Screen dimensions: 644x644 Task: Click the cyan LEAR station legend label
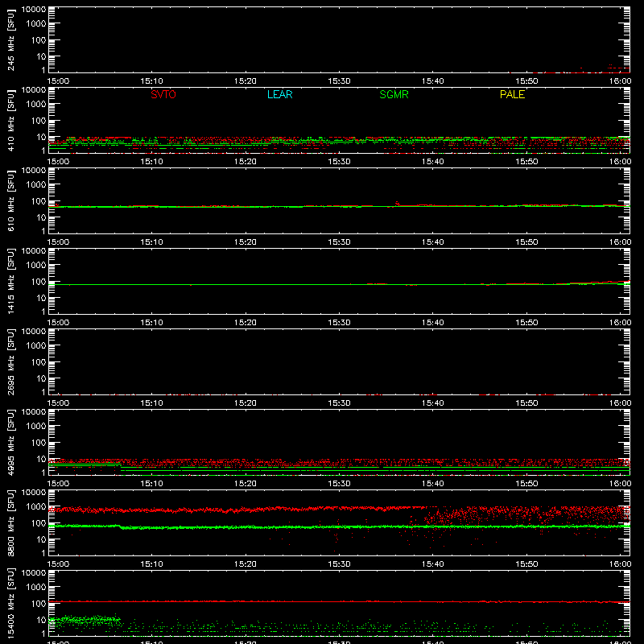click(279, 94)
